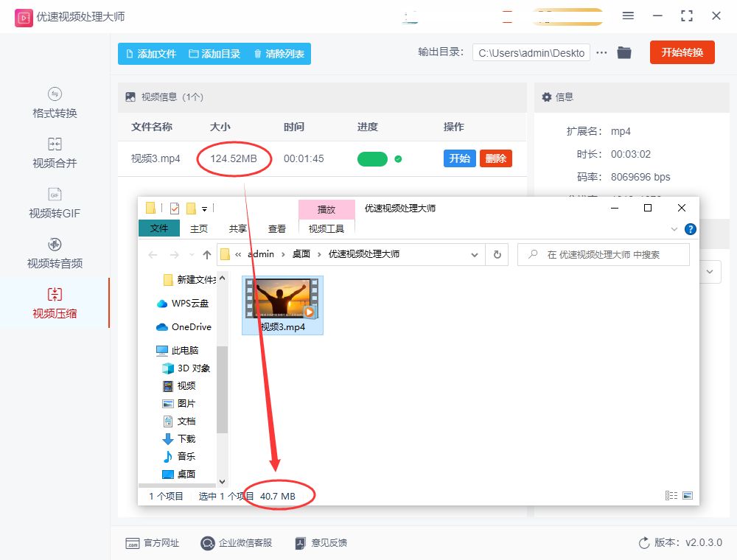Open the recent locations dropdown arrow
Screen dimensions: 737x560
(192, 255)
